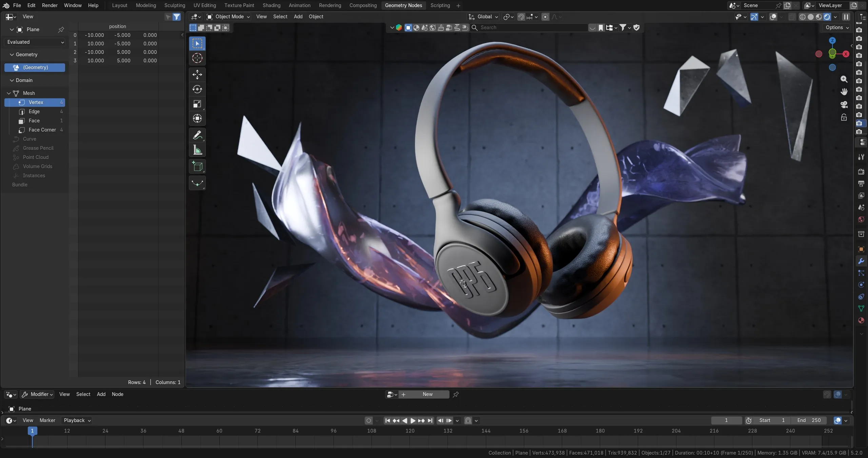868x458 pixels.
Task: Switch to wireframe viewport shading
Action: point(802,17)
